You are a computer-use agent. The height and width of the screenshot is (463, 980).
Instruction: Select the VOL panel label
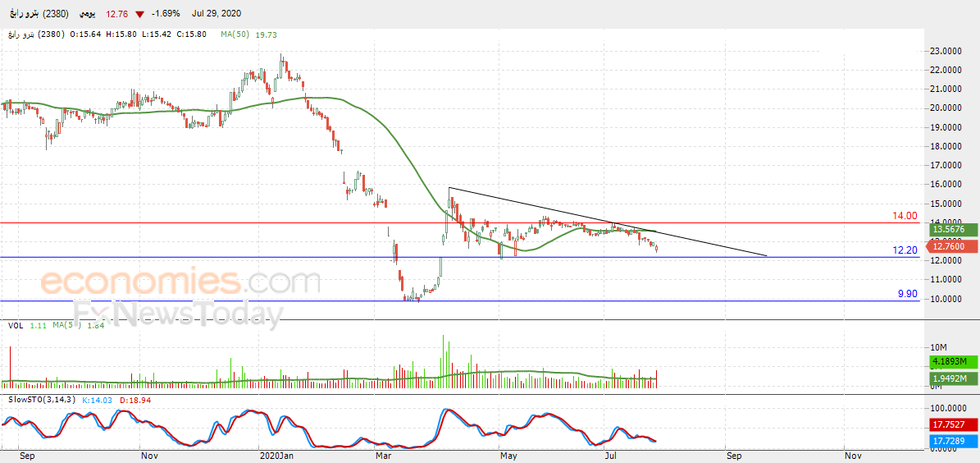pyautogui.click(x=15, y=325)
